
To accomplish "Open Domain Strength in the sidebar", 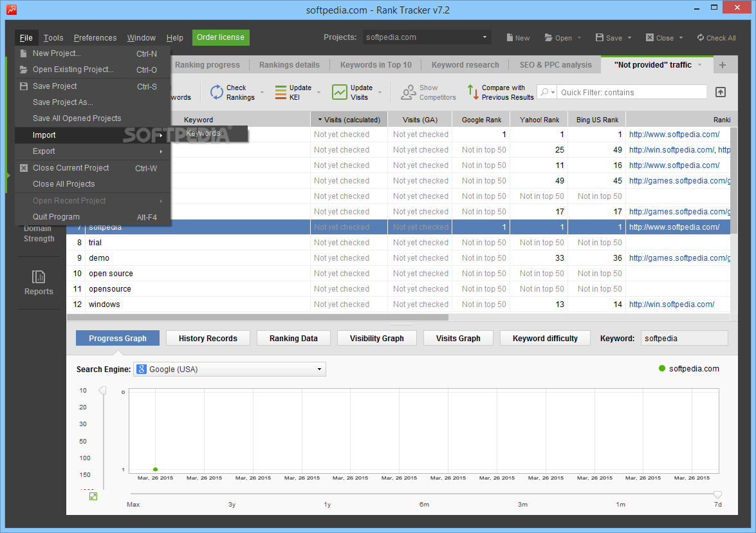I will coord(39,234).
